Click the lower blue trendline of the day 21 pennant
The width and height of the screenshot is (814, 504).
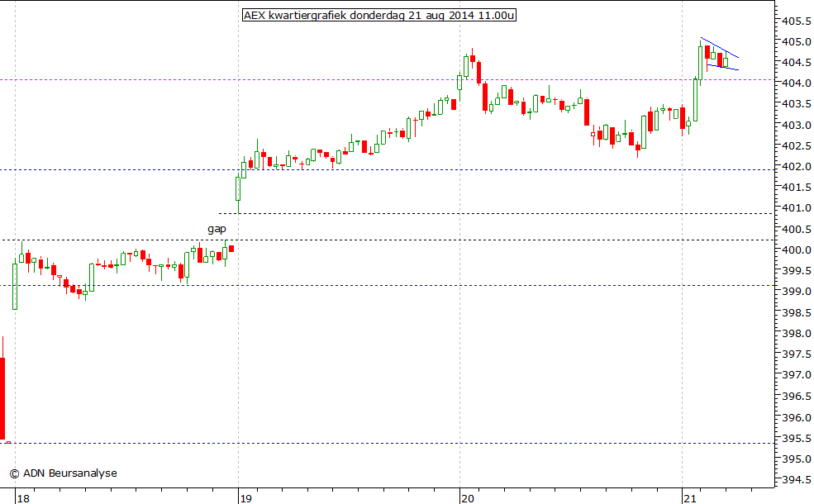click(x=722, y=67)
